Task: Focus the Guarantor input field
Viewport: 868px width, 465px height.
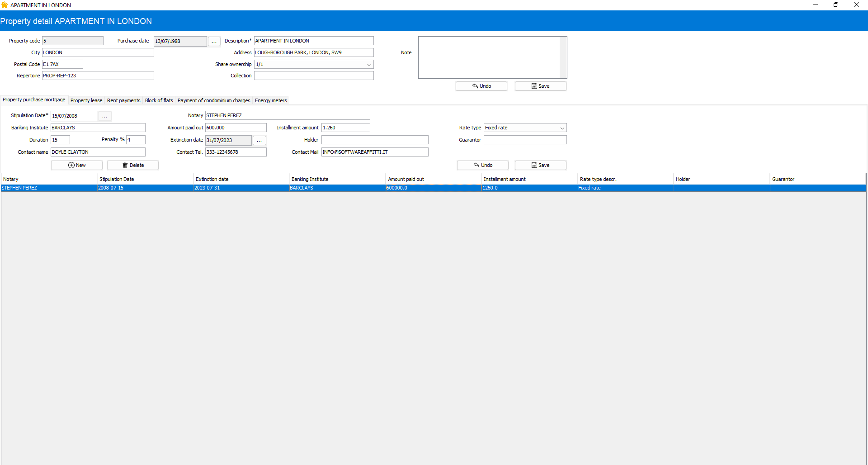Action: click(525, 140)
